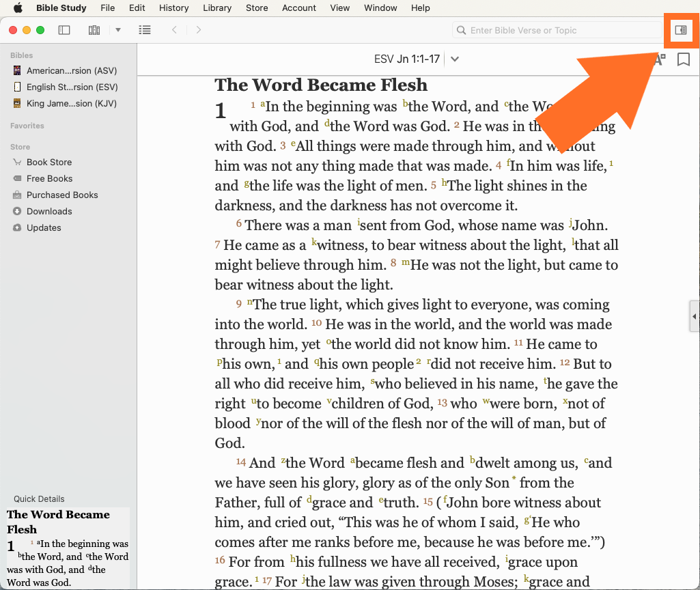The height and width of the screenshot is (590, 700).
Task: Go forward to next passage
Action: click(x=199, y=30)
